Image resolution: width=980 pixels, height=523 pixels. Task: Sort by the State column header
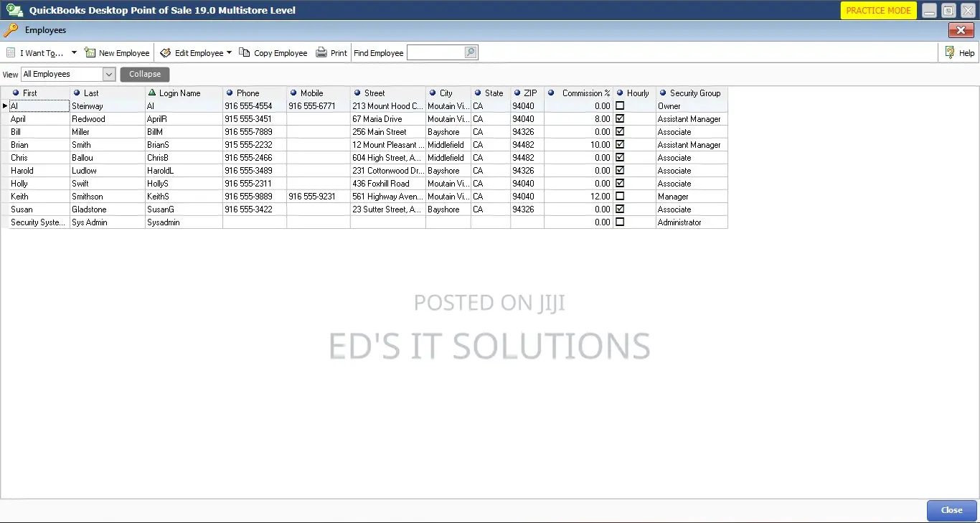(x=491, y=93)
